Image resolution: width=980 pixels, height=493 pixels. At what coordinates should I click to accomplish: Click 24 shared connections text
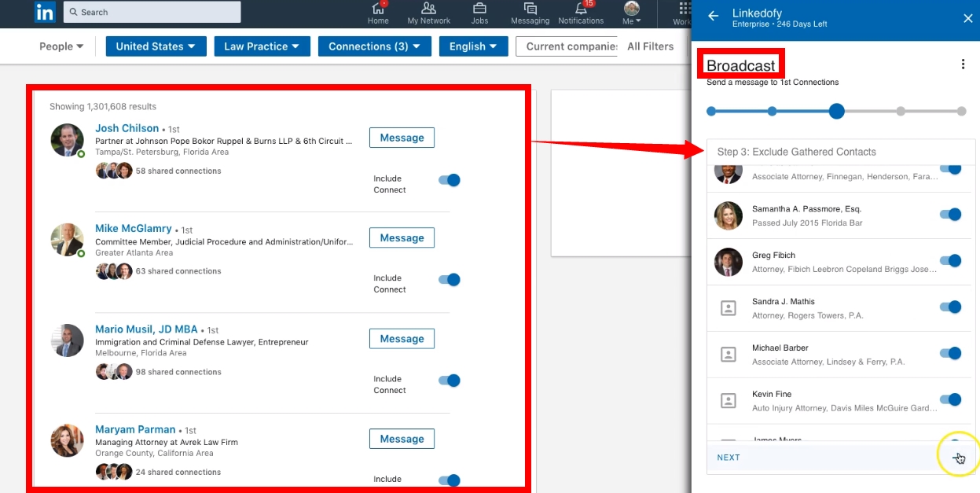[178, 473]
